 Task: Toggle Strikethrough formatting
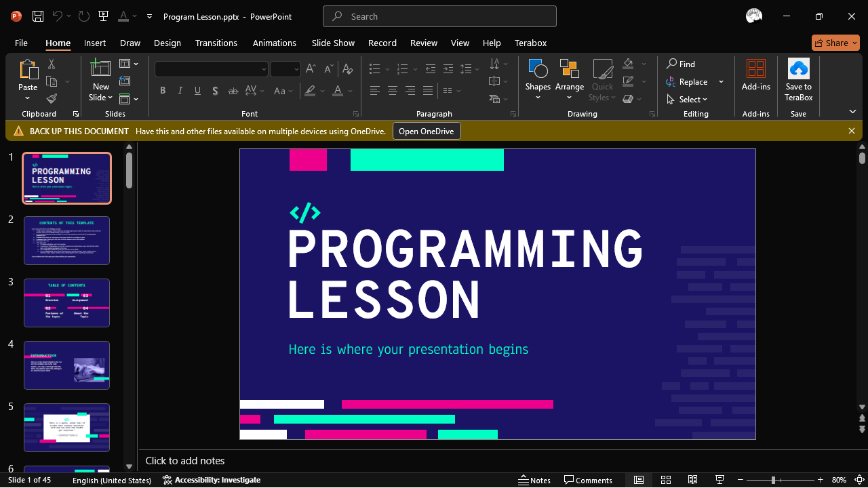tap(233, 90)
